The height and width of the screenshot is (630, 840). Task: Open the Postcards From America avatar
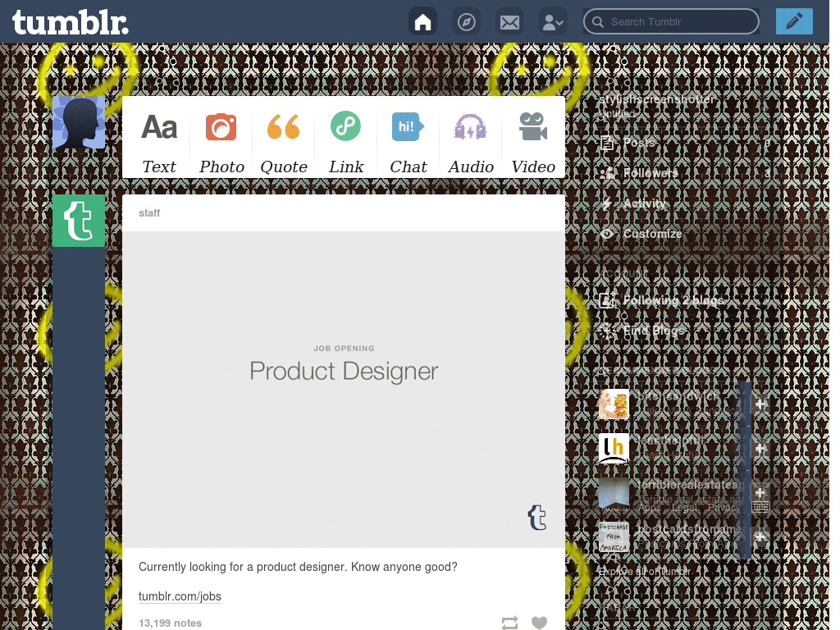[x=614, y=536]
